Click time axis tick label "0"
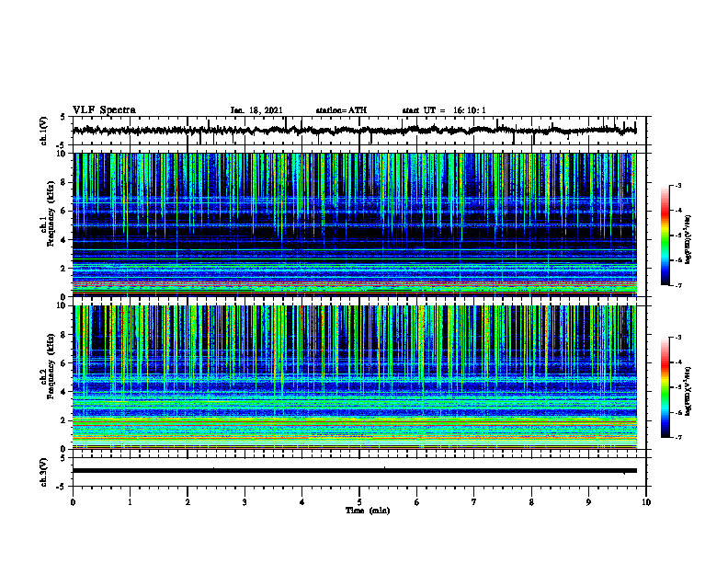The image size is (728, 563). click(x=73, y=502)
